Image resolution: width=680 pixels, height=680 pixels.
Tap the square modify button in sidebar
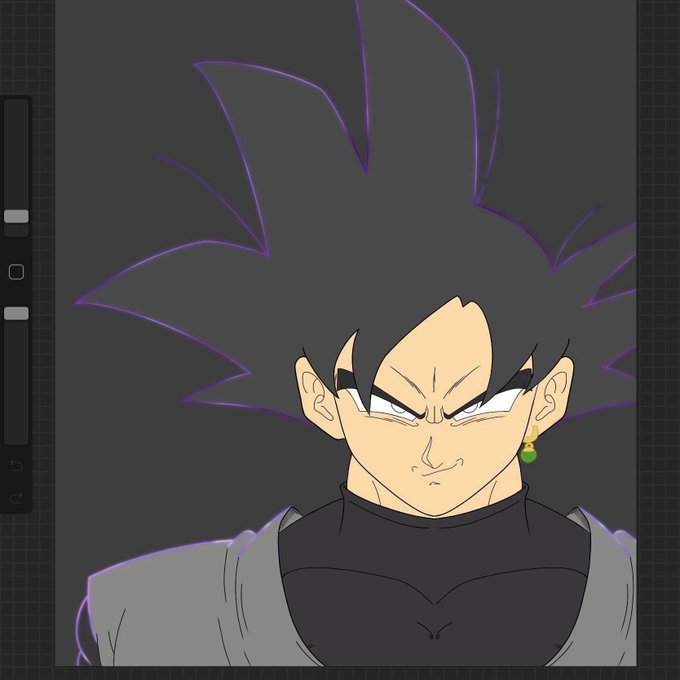point(16,272)
